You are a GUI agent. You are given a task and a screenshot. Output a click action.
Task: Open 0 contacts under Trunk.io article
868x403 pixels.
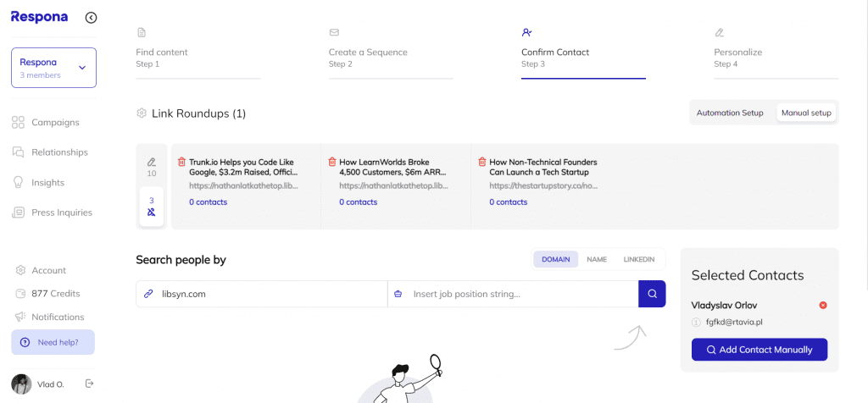point(209,202)
